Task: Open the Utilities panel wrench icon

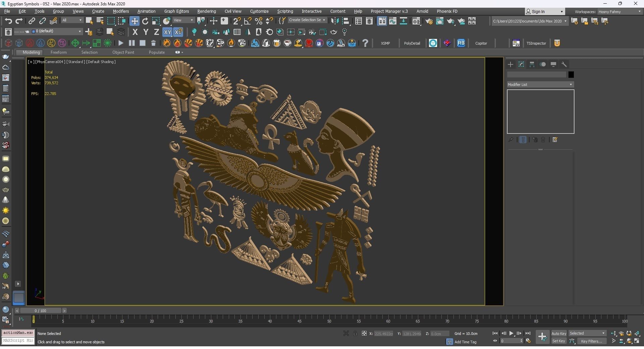Action: coord(564,64)
